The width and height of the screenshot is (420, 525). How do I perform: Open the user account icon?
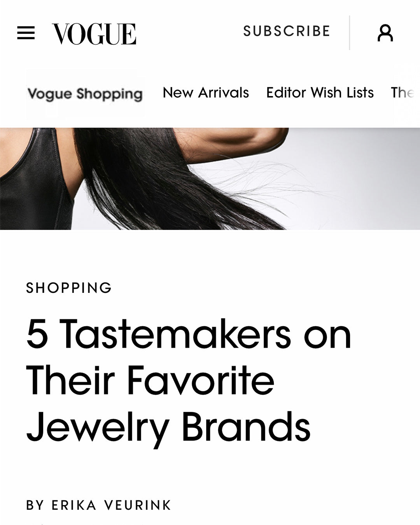(385, 33)
